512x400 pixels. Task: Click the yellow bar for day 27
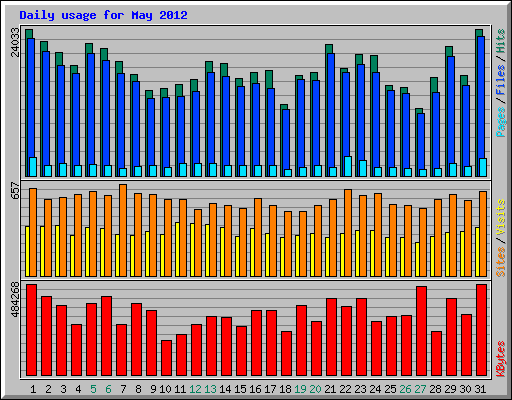(x=417, y=259)
